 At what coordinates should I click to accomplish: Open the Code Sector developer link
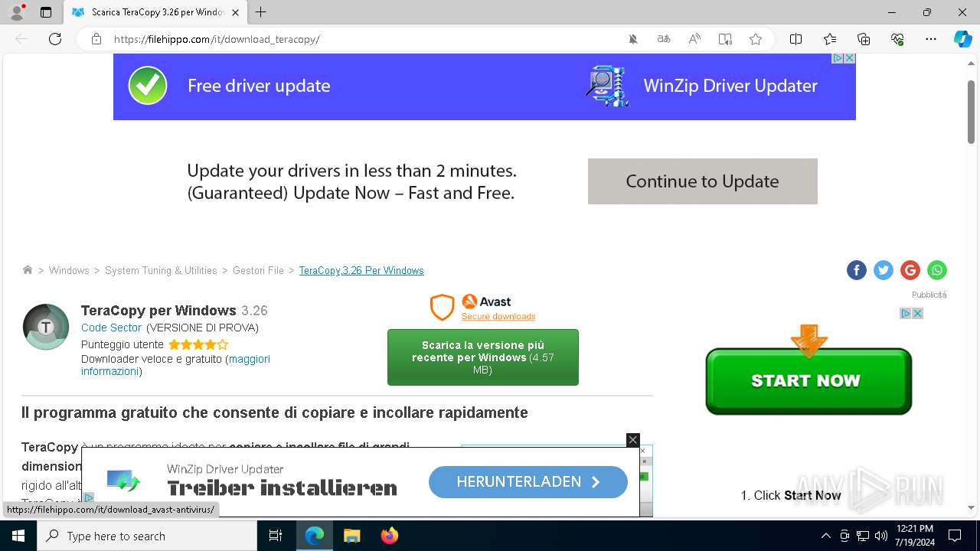click(x=112, y=328)
